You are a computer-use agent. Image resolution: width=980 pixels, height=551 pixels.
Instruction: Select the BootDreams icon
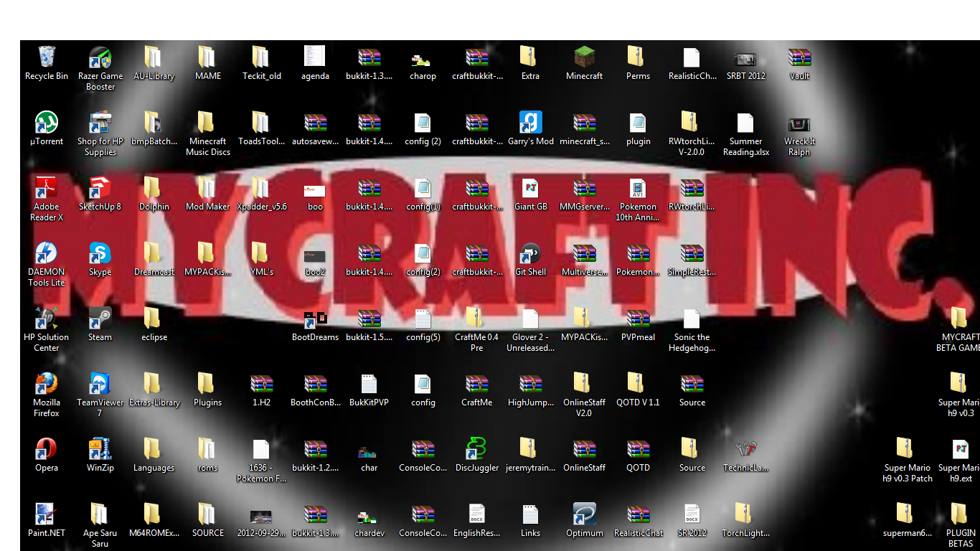(316, 319)
